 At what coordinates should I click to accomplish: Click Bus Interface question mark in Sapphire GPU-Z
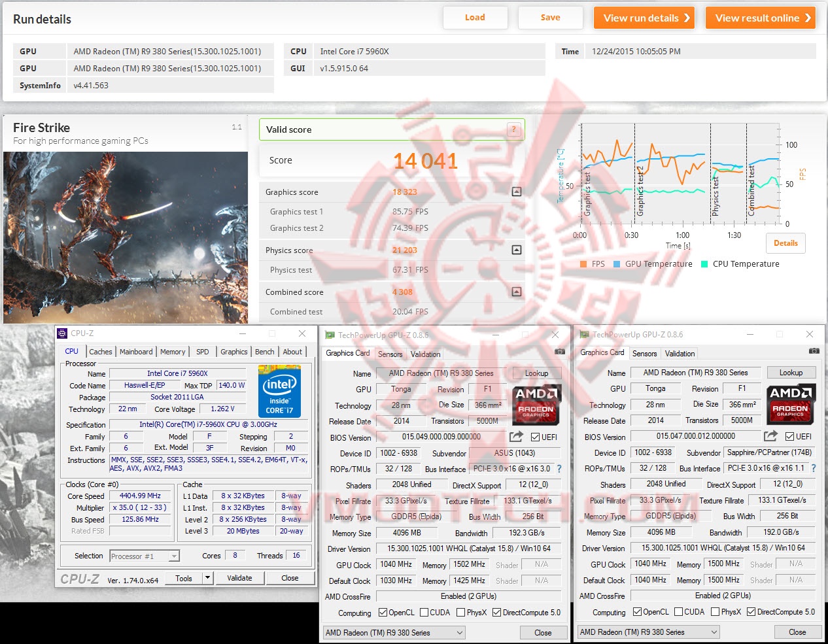[814, 468]
